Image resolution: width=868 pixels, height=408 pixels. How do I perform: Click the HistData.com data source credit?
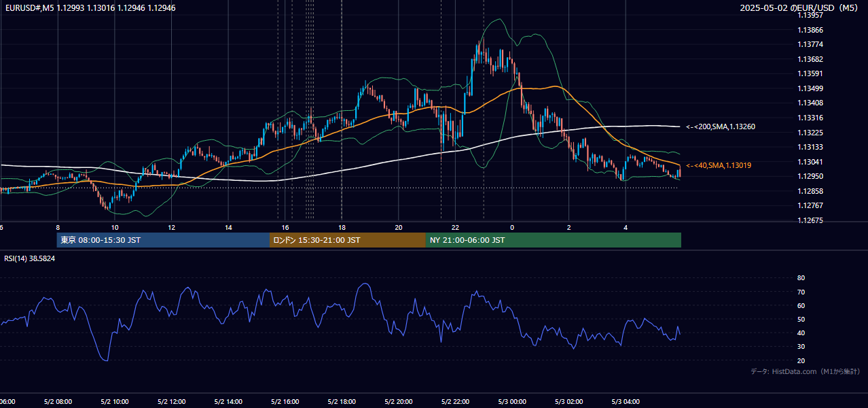[805, 371]
